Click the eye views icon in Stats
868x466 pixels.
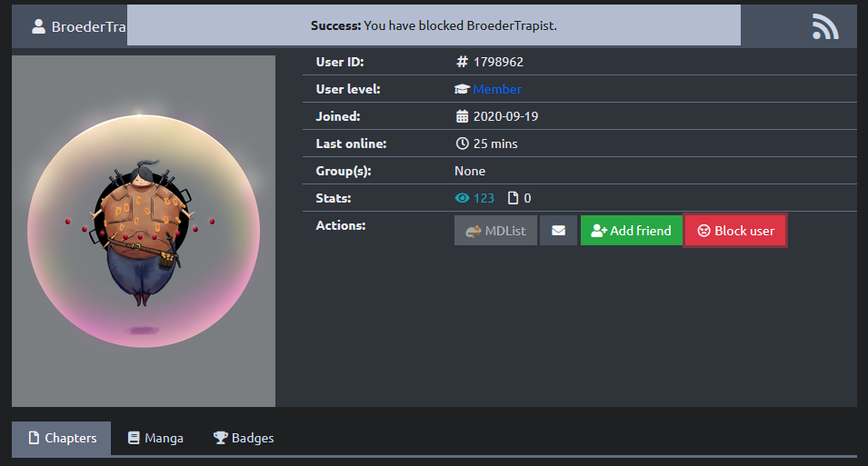(x=462, y=198)
